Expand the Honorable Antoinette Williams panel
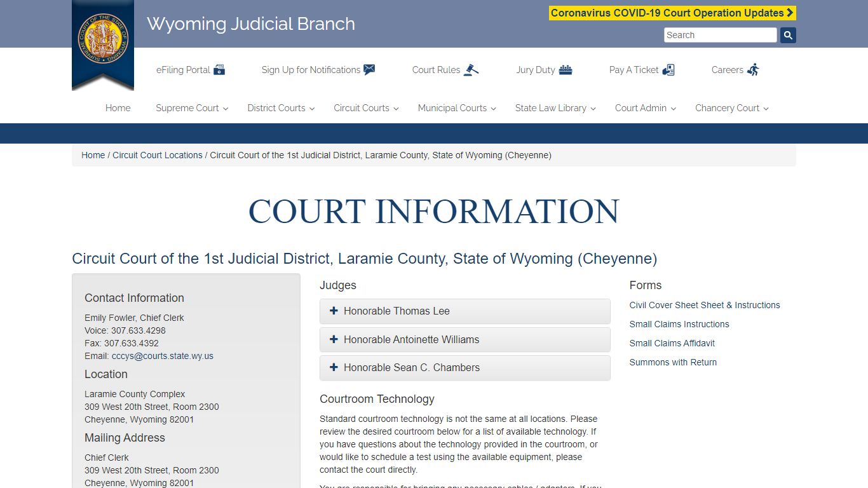868x488 pixels. point(465,339)
